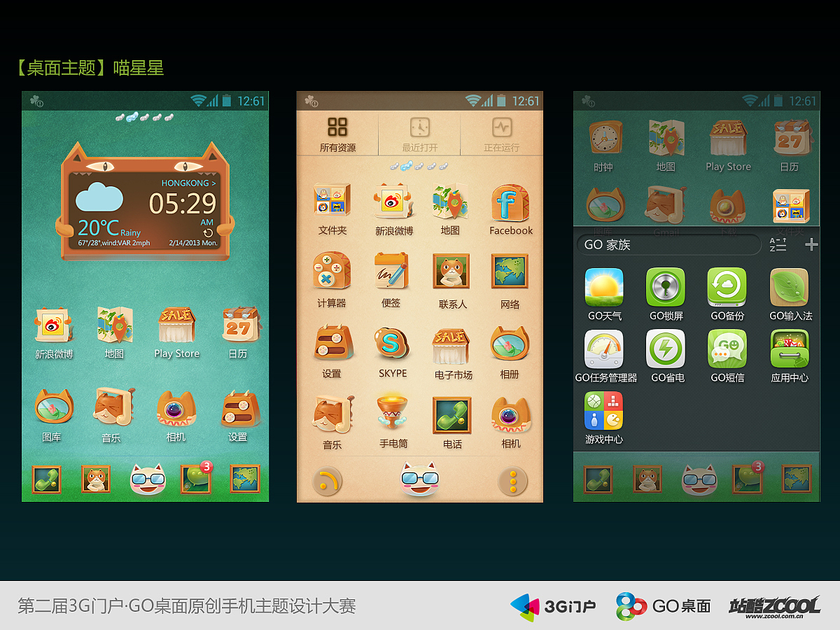Viewport: 840px width, 630px height.
Task: Open 电话 phone app in the drawer
Action: [x=452, y=415]
